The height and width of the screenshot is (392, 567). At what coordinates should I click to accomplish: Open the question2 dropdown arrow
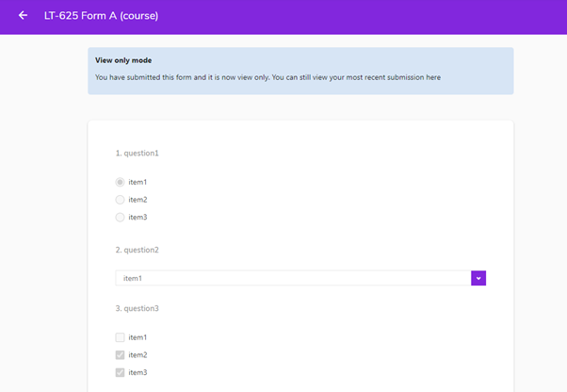(478, 278)
